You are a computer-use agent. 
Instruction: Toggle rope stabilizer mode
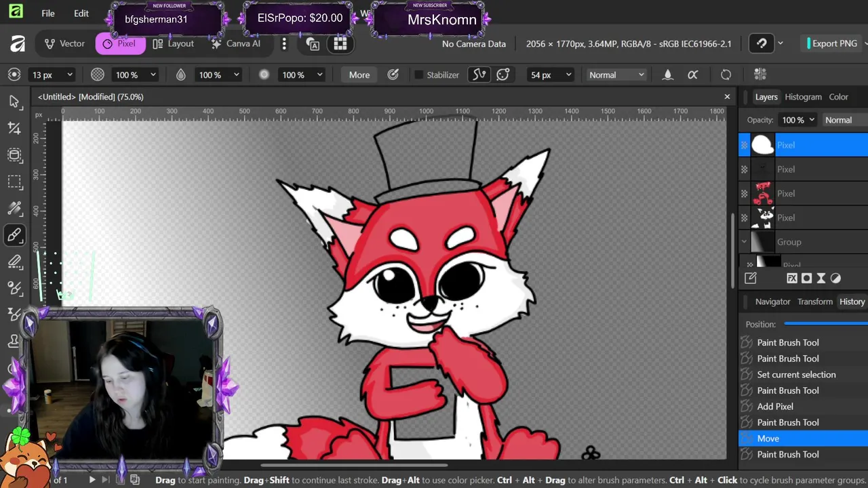(479, 75)
